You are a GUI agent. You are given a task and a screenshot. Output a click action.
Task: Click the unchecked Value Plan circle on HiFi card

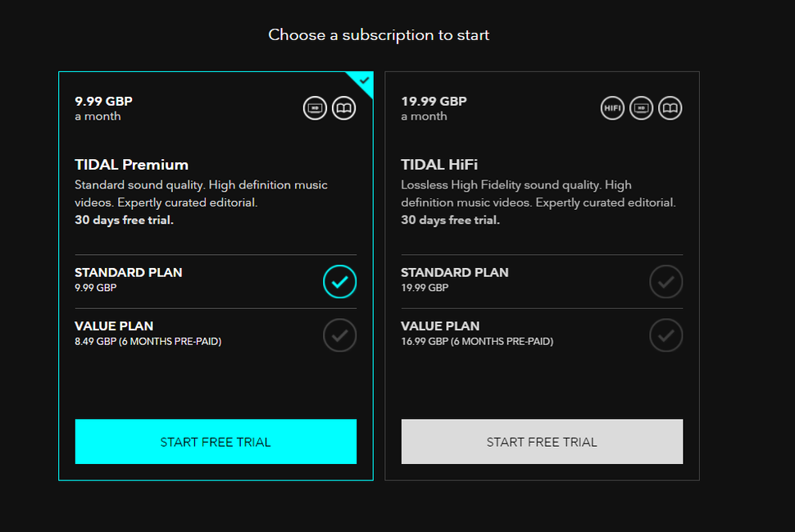tap(666, 334)
